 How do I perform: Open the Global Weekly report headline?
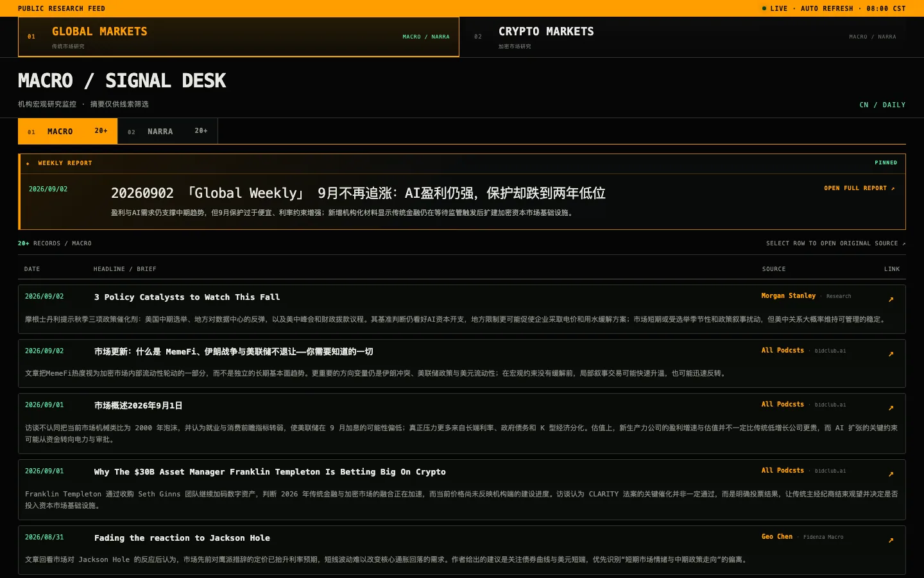tap(358, 193)
